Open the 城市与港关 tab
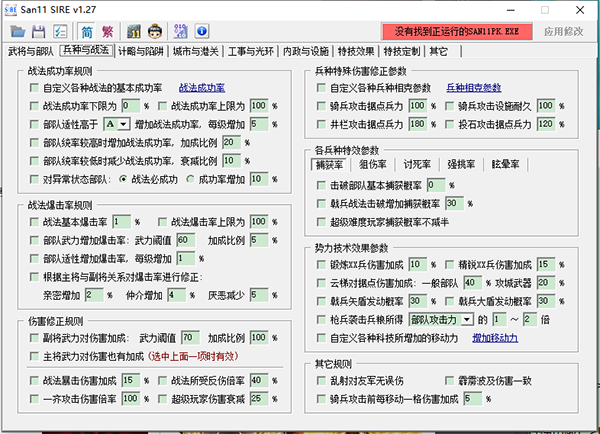Viewport: 600px width, 434px height. pyautogui.click(x=196, y=50)
